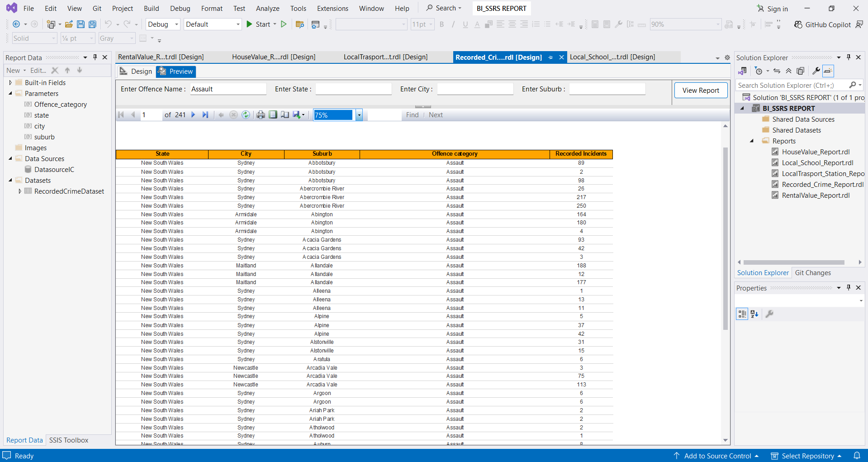
Task: Click Save All in the main toolbar
Action: point(92,24)
